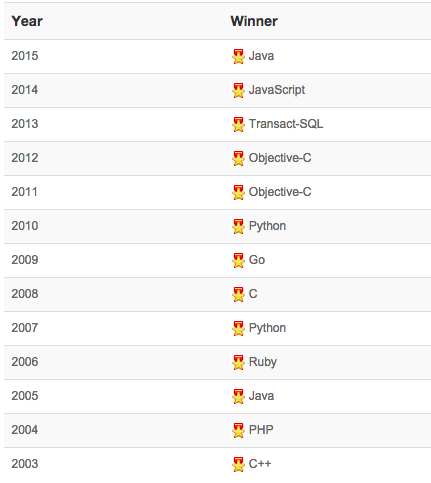
Task: Click the medal icon next to C++
Action: click(238, 464)
